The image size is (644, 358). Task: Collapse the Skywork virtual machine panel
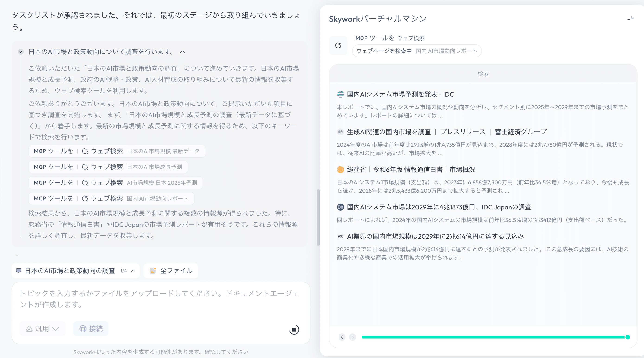(630, 19)
